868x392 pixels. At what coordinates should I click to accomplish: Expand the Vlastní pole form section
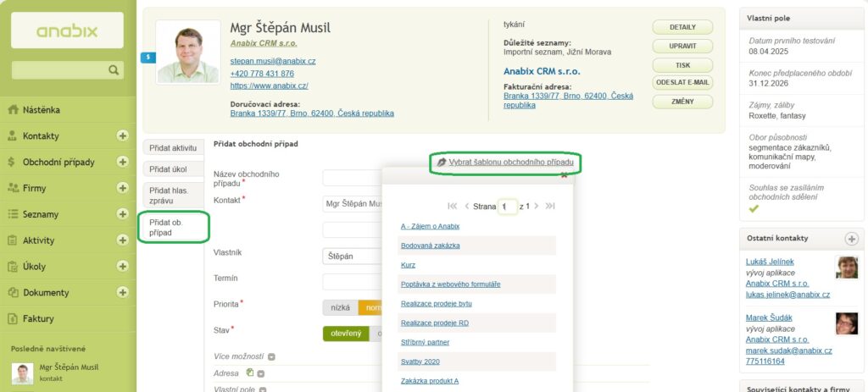pyautogui.click(x=263, y=389)
